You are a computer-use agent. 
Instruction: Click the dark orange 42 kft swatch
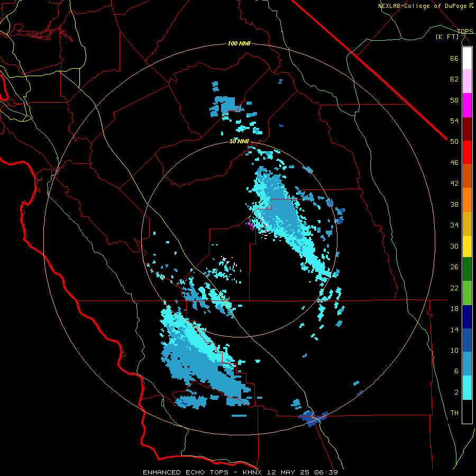[x=467, y=176]
